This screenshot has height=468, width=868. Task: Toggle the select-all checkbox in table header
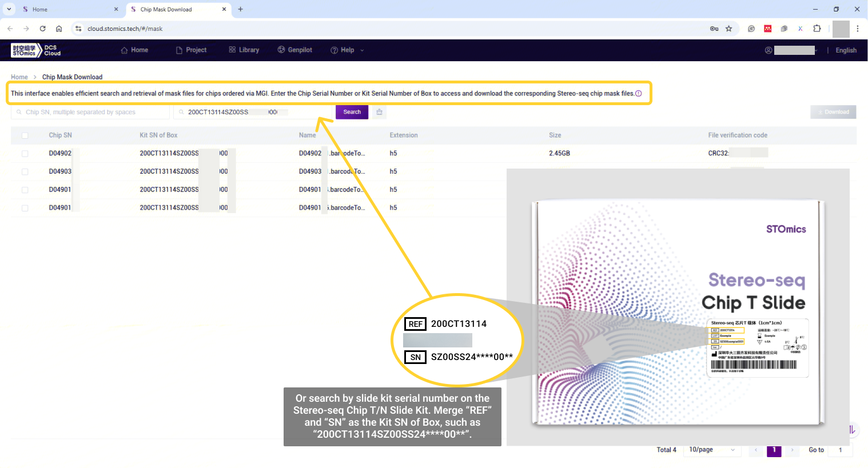(25, 135)
